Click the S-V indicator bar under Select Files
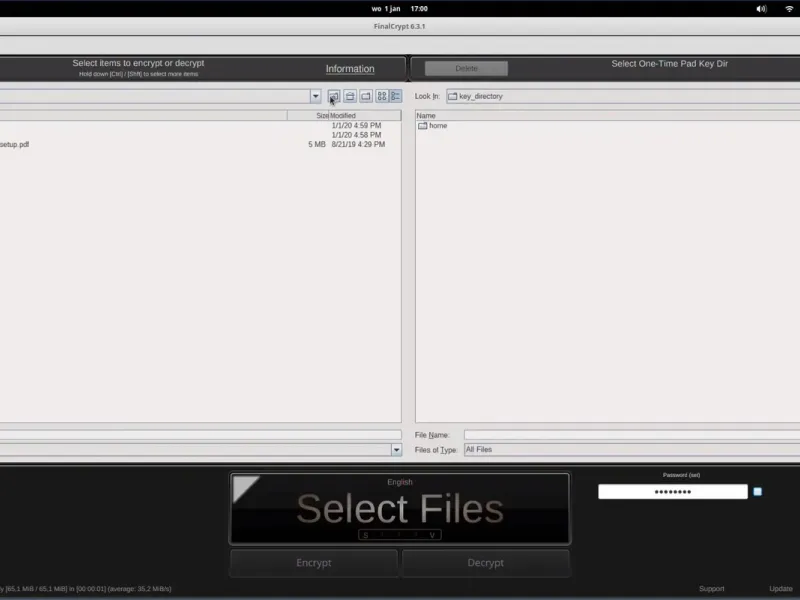Image resolution: width=800 pixels, height=600 pixels. 399,535
